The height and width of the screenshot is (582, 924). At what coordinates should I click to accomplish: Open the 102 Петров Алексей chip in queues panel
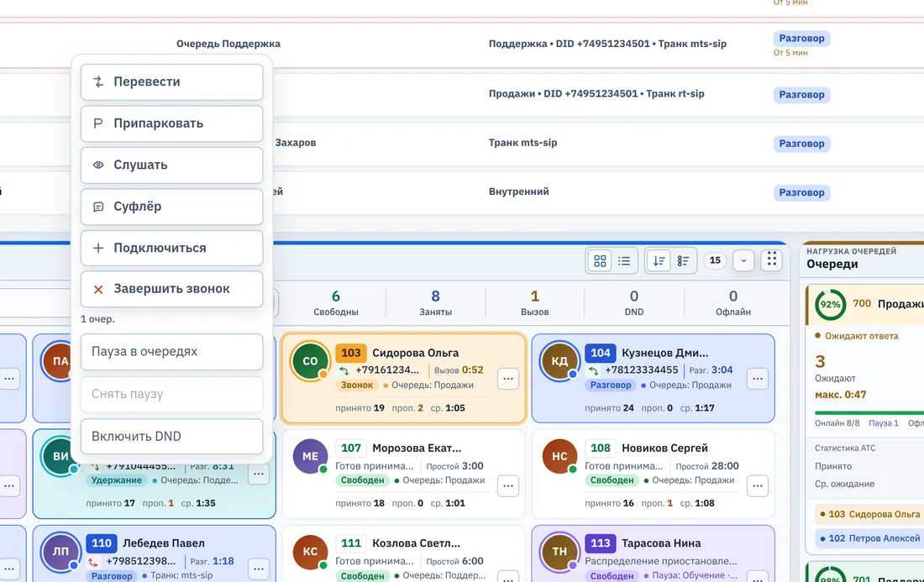pos(869,538)
